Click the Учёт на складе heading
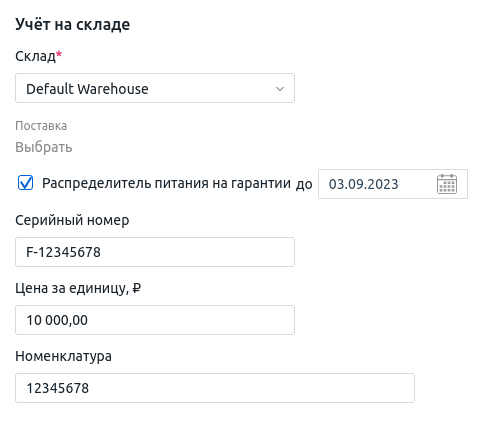Screen dimensions: 489x426 point(73,25)
